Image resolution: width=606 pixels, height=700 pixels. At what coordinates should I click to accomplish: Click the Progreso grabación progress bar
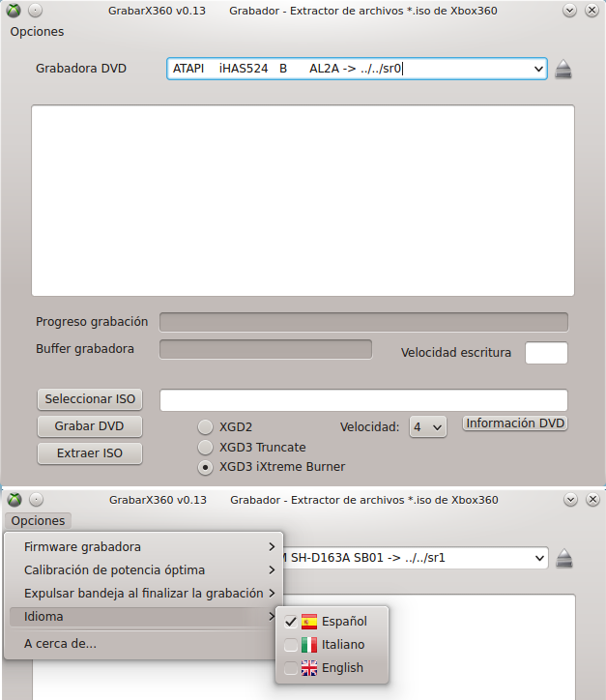363,322
